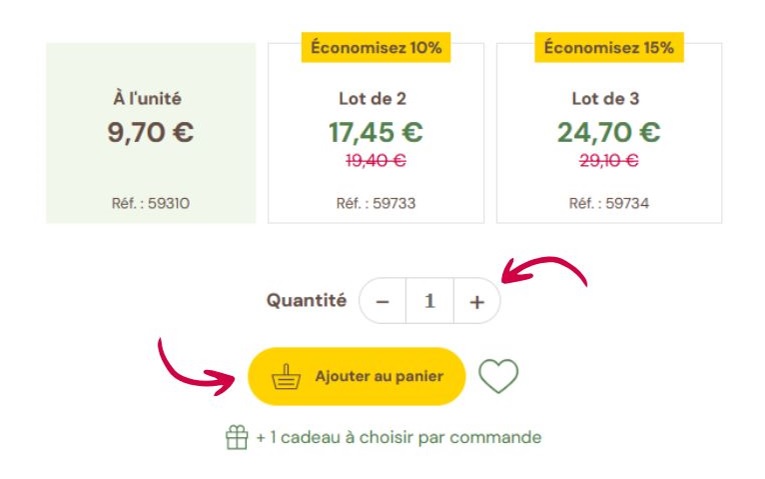The width and height of the screenshot is (765, 479).
Task: Click the 17,45 € lot price
Action: tap(376, 132)
